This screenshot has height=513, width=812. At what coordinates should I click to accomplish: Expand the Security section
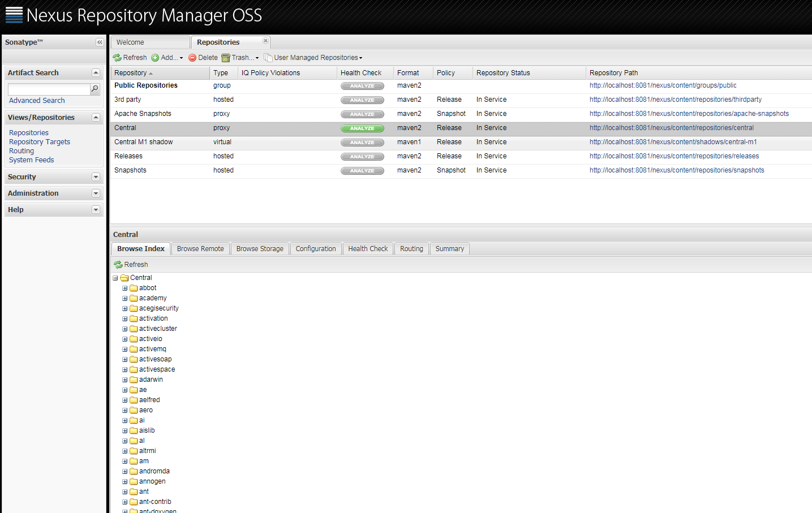click(x=96, y=177)
